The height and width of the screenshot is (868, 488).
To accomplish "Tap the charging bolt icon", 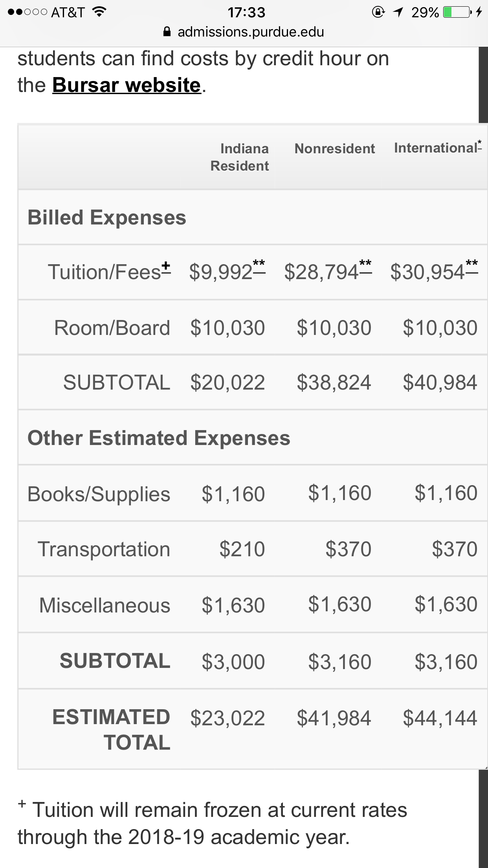I will point(479,12).
